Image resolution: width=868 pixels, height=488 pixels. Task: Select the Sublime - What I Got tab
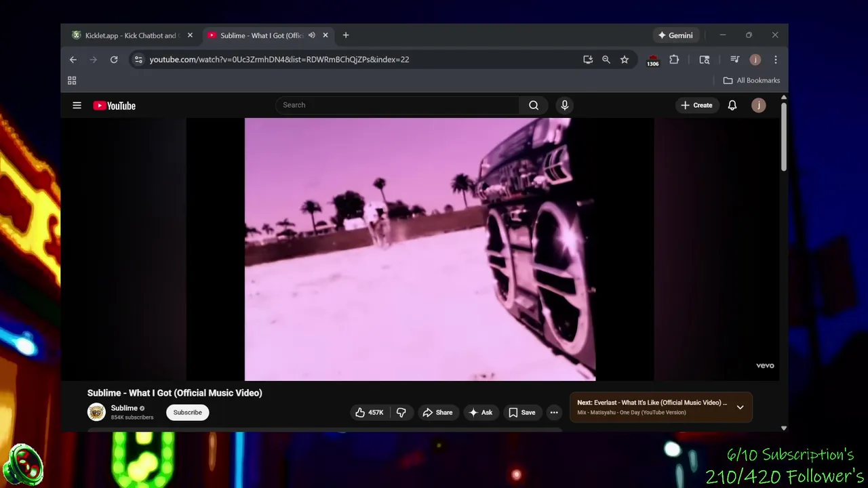tap(261, 35)
